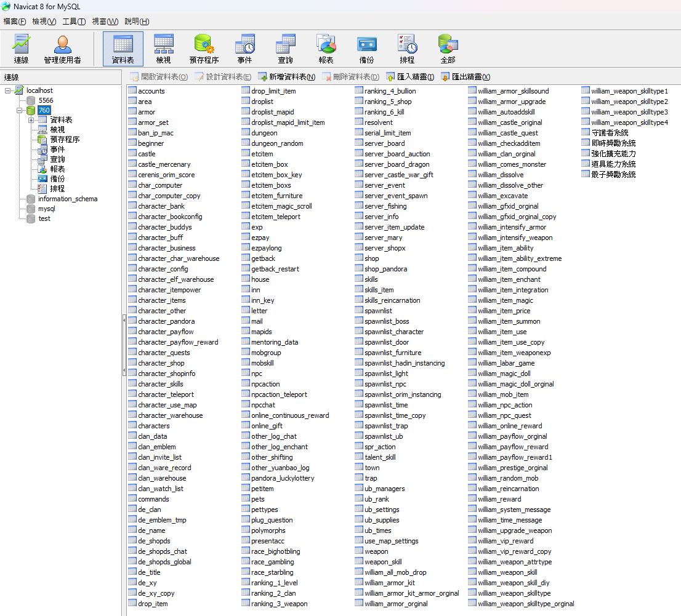
Task: Open the 視窗 menu
Action: (x=105, y=22)
